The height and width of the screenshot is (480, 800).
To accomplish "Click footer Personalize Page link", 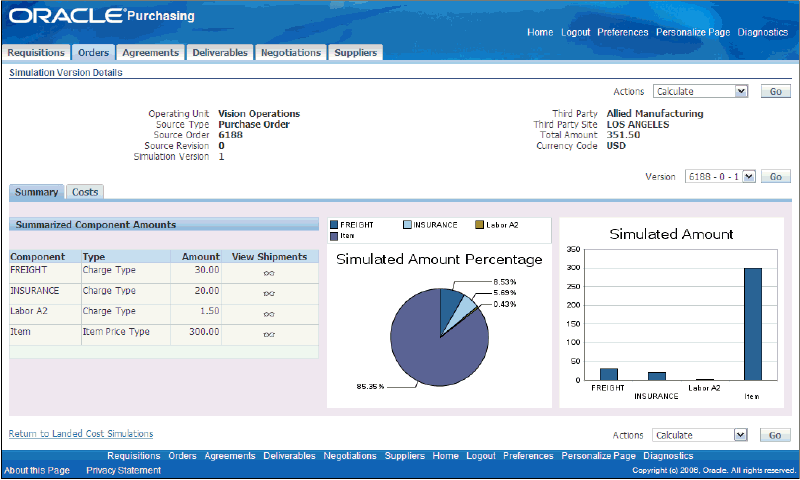I will pyautogui.click(x=598, y=456).
